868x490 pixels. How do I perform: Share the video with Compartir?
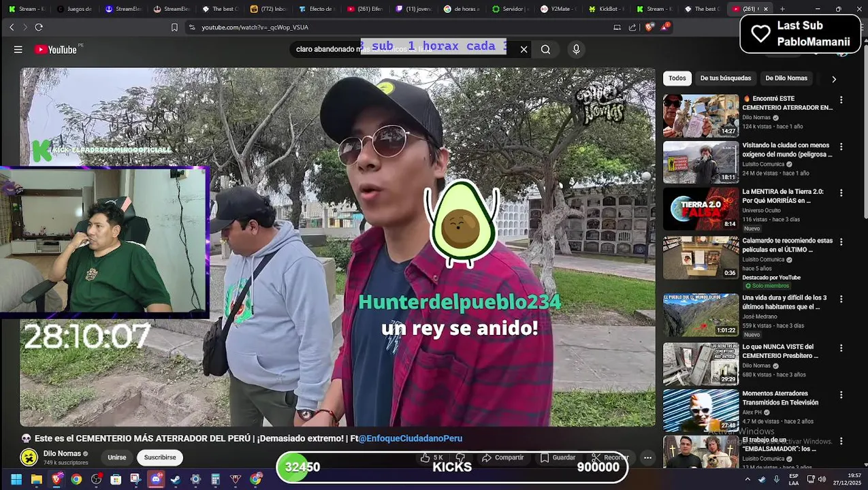502,457
